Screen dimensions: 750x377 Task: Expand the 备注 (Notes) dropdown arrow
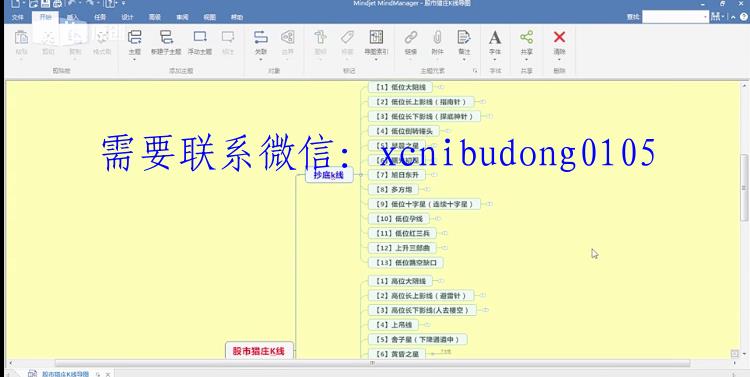463,59
